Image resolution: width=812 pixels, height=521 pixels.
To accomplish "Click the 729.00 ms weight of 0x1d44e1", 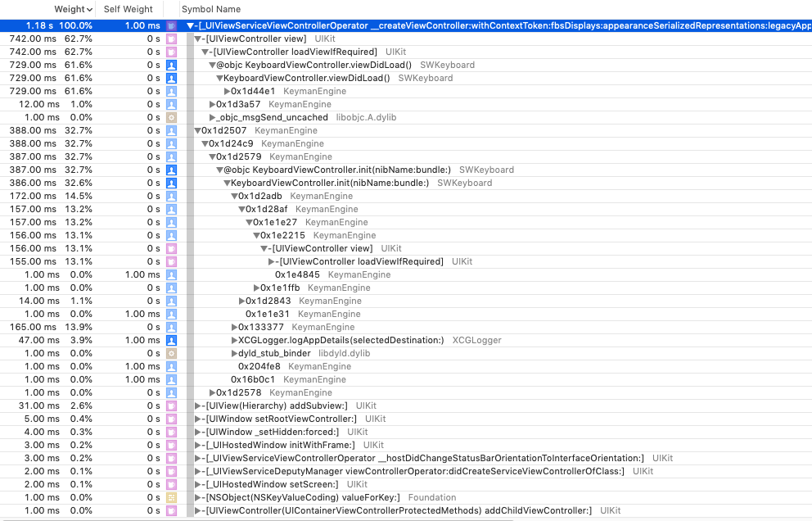I will point(33,91).
